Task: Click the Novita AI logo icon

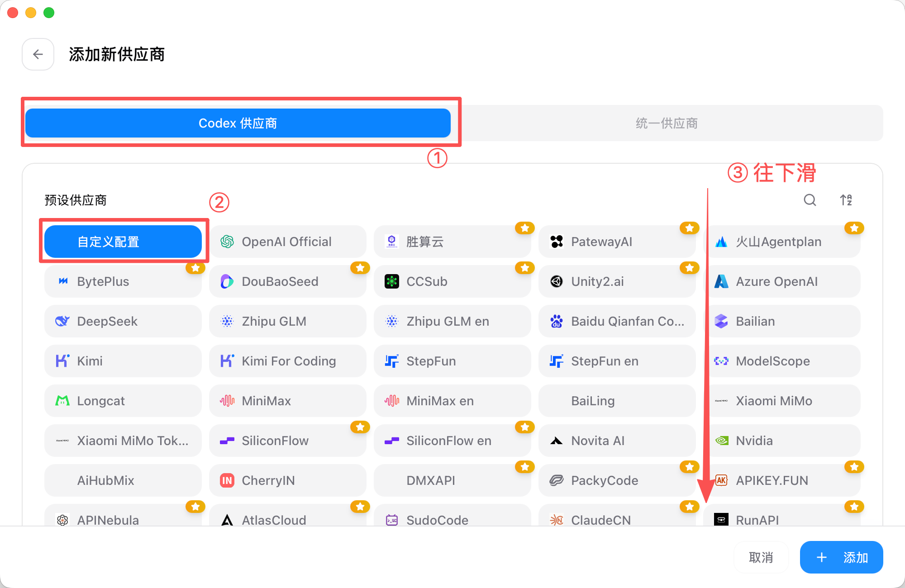Action: 557,441
